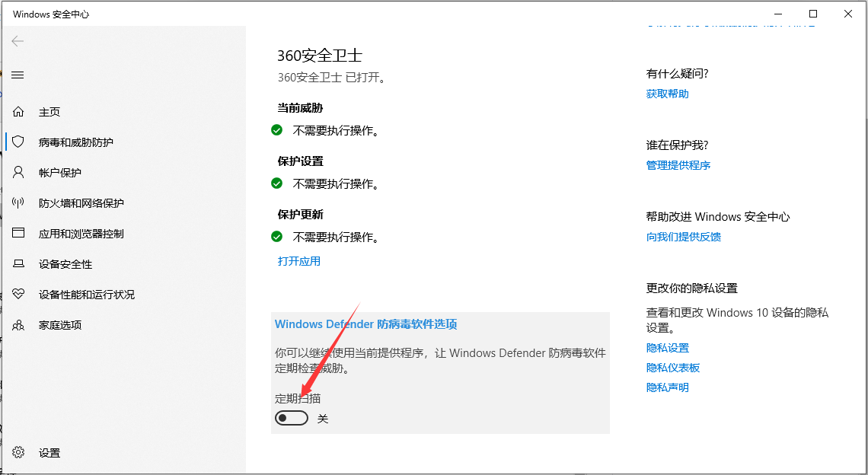Click the signal icon for 防火墙和网络保护
The width and height of the screenshot is (868, 475).
coord(18,203)
